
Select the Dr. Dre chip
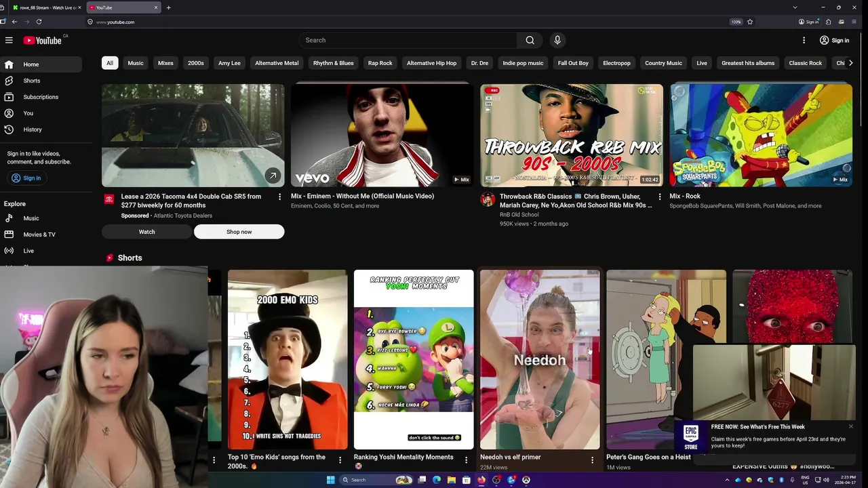pos(479,63)
